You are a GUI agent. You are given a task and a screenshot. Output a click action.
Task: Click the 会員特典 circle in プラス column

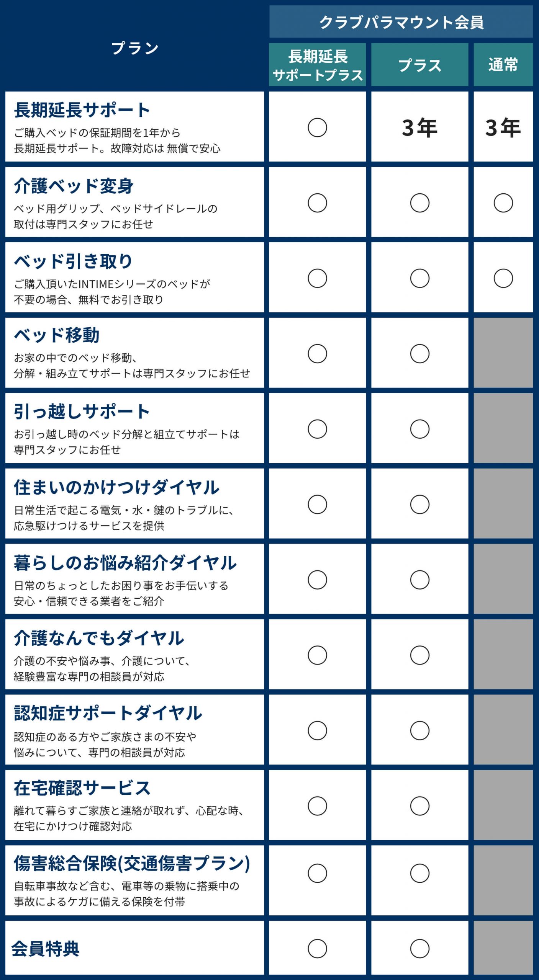[419, 949]
